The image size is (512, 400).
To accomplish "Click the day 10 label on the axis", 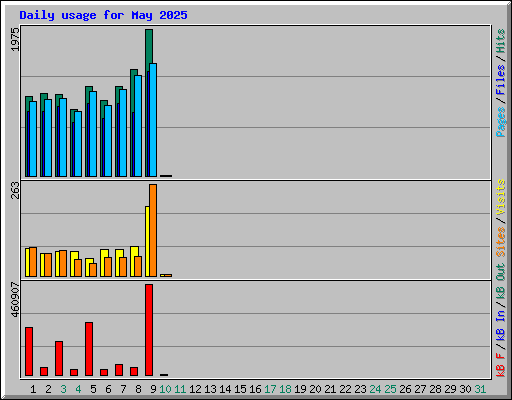I will tap(165, 389).
